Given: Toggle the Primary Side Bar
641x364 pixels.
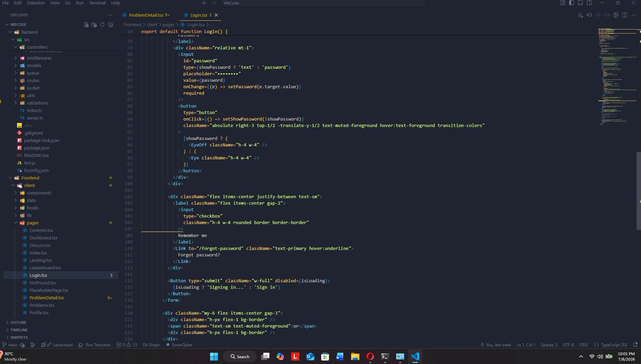Looking at the screenshot, I should [571, 3].
